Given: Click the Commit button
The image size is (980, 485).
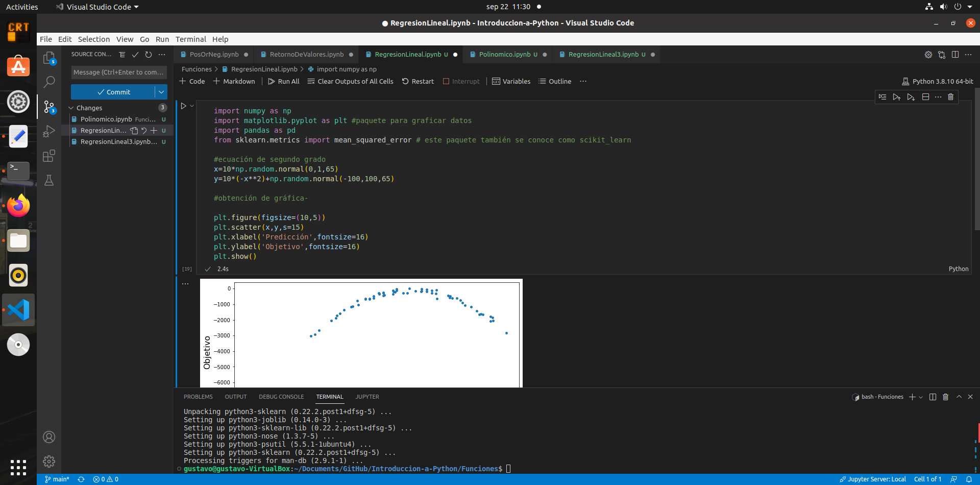Looking at the screenshot, I should 115,92.
